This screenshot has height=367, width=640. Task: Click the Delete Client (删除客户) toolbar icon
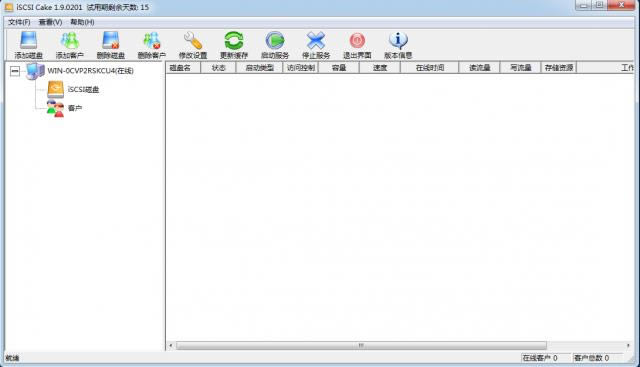(x=152, y=40)
